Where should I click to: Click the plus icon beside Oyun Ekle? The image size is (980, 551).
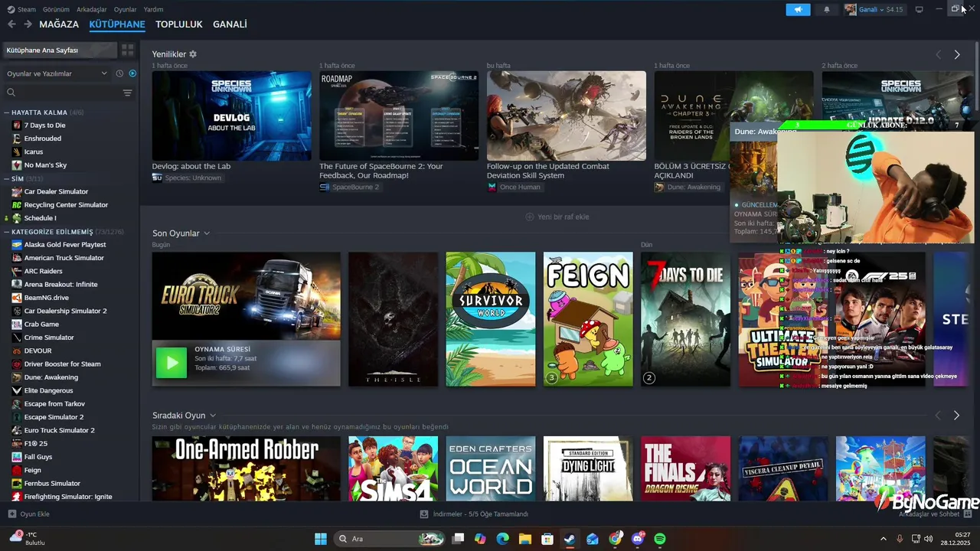[11, 514]
